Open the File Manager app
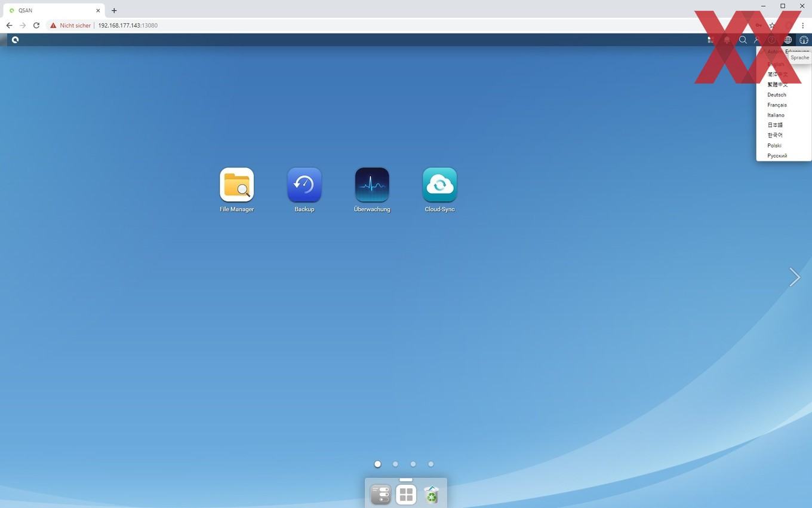 click(236, 185)
